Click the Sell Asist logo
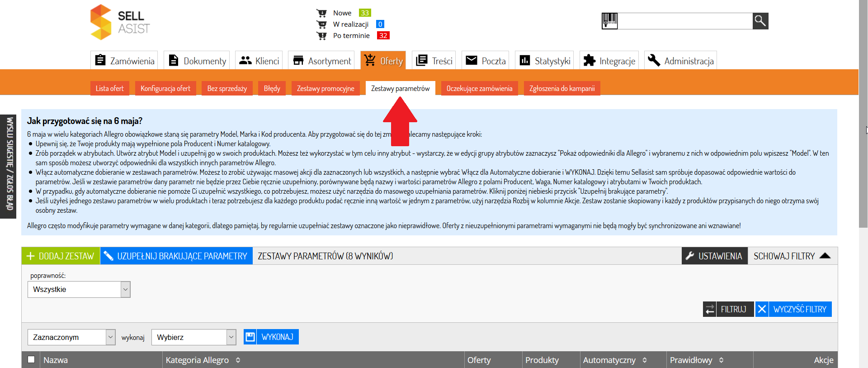 pos(120,22)
